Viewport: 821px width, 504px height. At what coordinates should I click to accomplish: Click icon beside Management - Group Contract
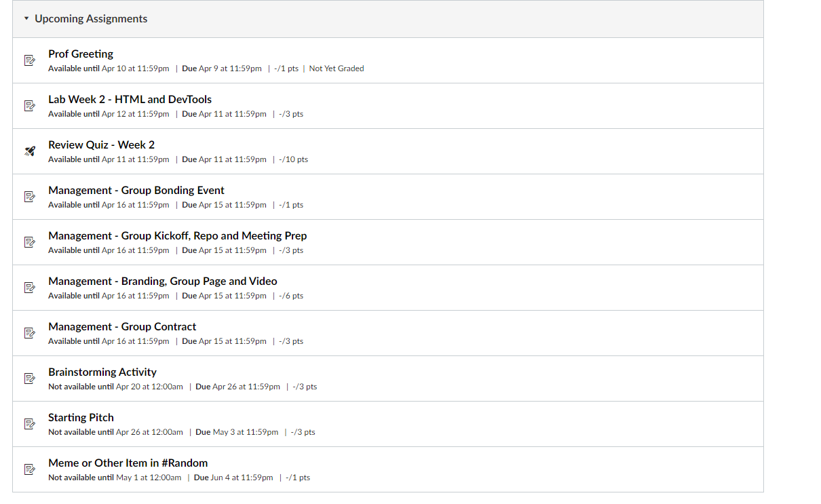click(29, 333)
